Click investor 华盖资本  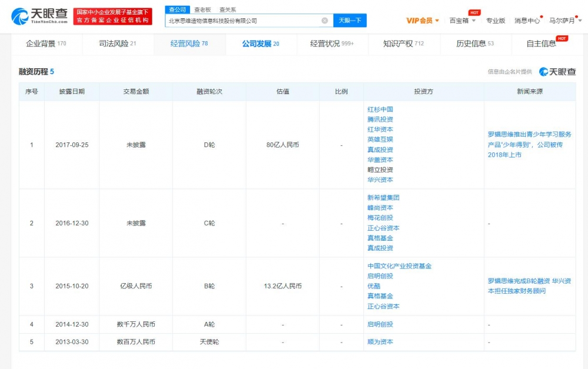pyautogui.click(x=380, y=160)
